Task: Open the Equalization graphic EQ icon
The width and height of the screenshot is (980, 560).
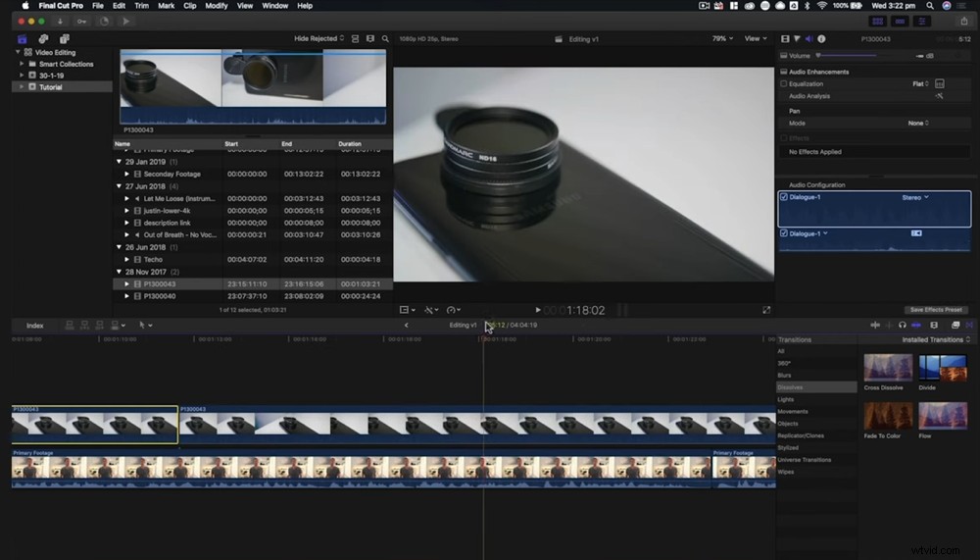Action: coord(940,83)
